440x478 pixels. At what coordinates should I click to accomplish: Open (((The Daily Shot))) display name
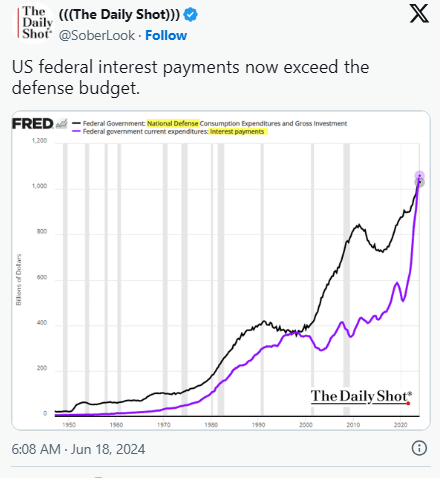[x=119, y=15]
